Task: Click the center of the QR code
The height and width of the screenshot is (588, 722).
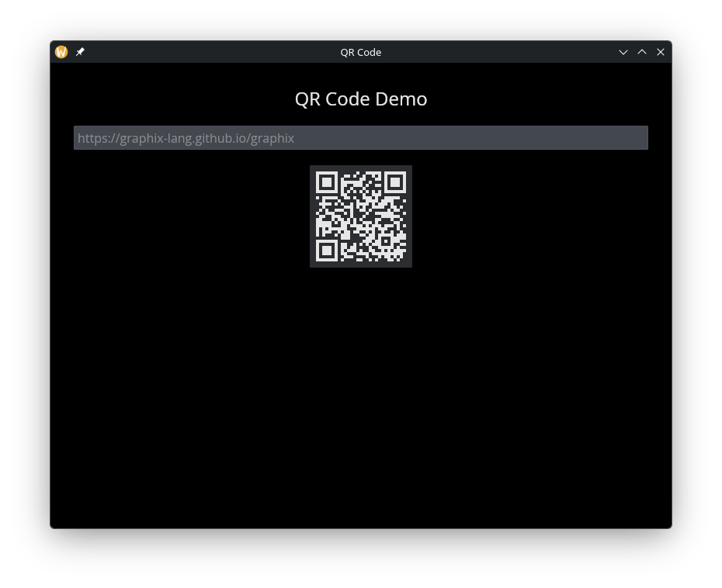Action: [361, 216]
